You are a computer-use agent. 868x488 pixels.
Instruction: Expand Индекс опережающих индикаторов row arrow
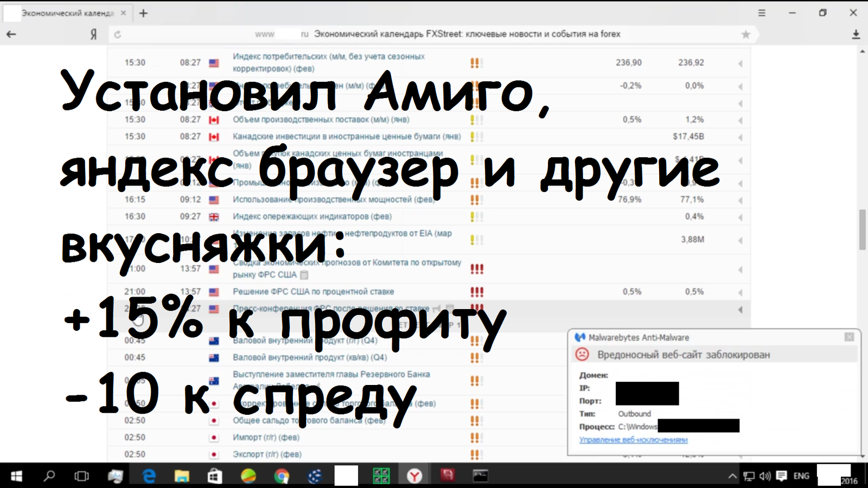pyautogui.click(x=740, y=217)
